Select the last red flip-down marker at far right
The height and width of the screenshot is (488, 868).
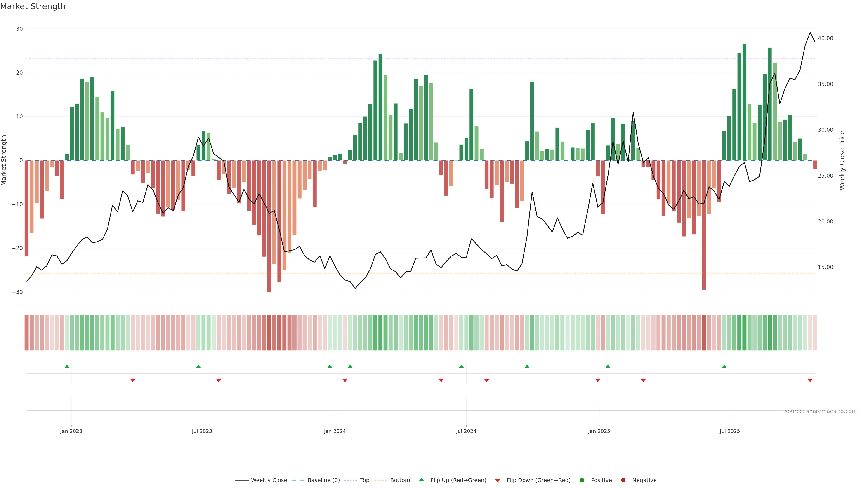pos(810,380)
